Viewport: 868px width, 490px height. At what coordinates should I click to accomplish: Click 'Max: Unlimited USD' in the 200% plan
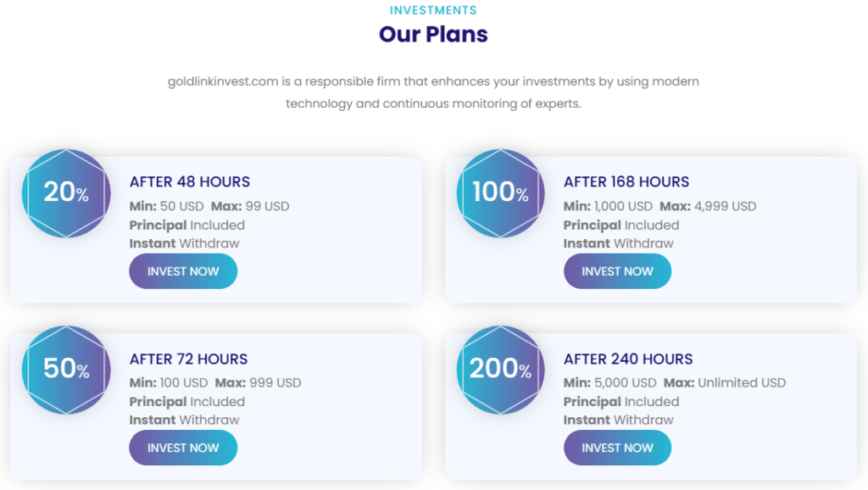coord(725,382)
